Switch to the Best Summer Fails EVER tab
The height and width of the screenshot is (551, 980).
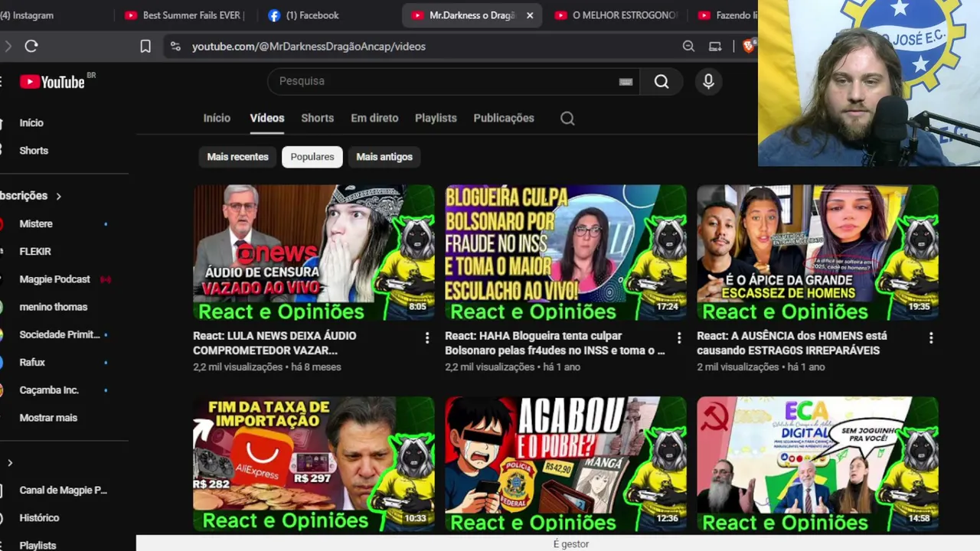(x=184, y=15)
